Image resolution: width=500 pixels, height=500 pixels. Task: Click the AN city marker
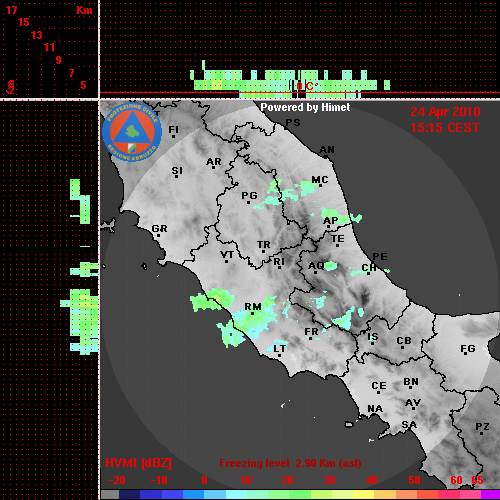(x=327, y=157)
